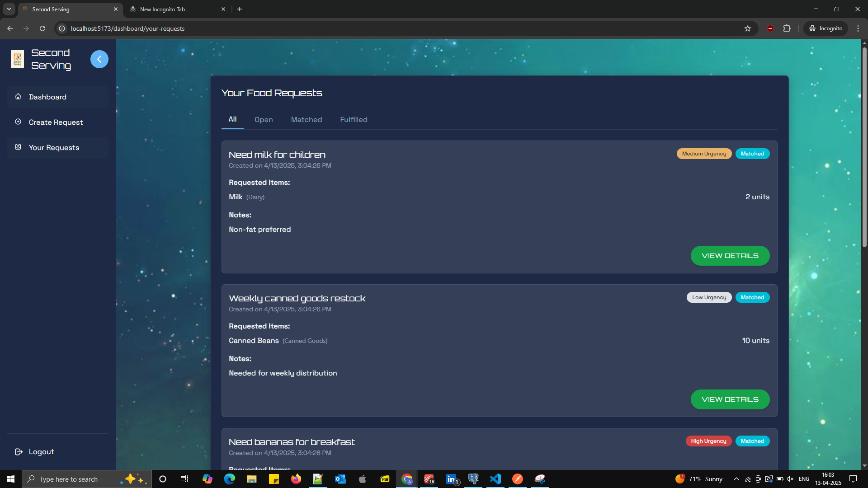Show hidden system tray icons chevron
This screenshot has height=488, width=868.
point(736,479)
